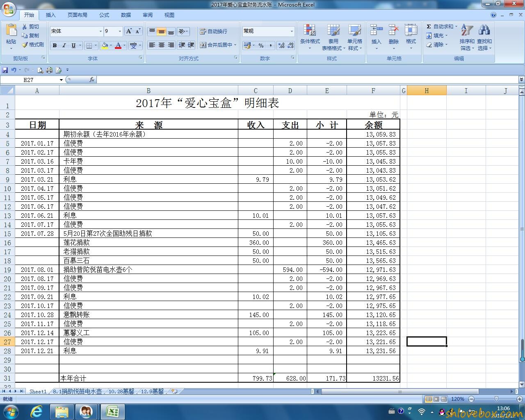Screen dimensions: 525x420
Task: Increase font size with the large A icon
Action: [129, 31]
